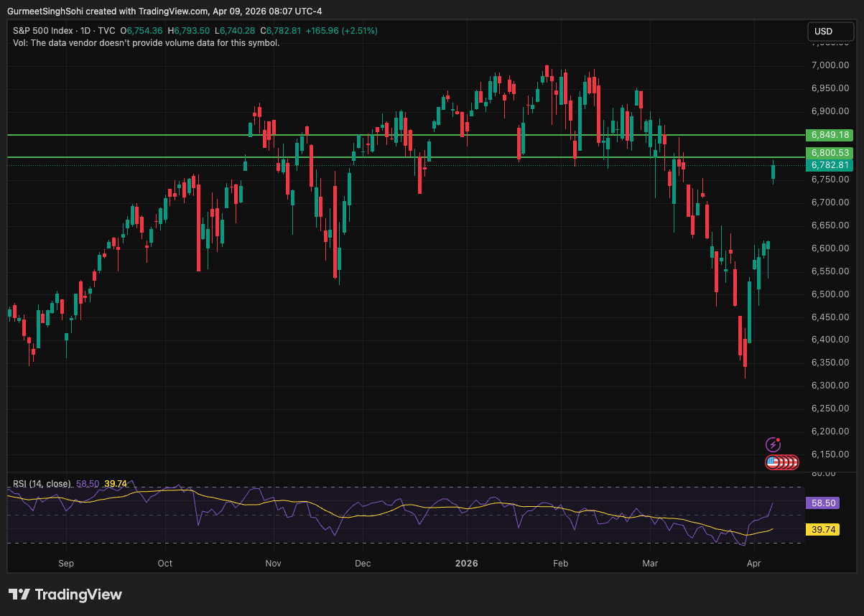Click the 6,600.00 price scale label
864x616 pixels.
830,248
